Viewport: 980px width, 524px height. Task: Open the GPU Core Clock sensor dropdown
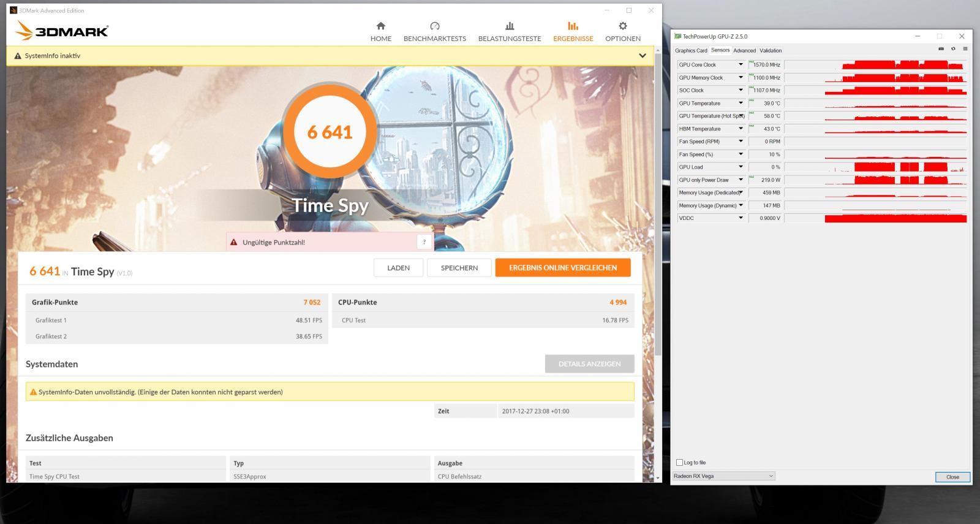[741, 64]
